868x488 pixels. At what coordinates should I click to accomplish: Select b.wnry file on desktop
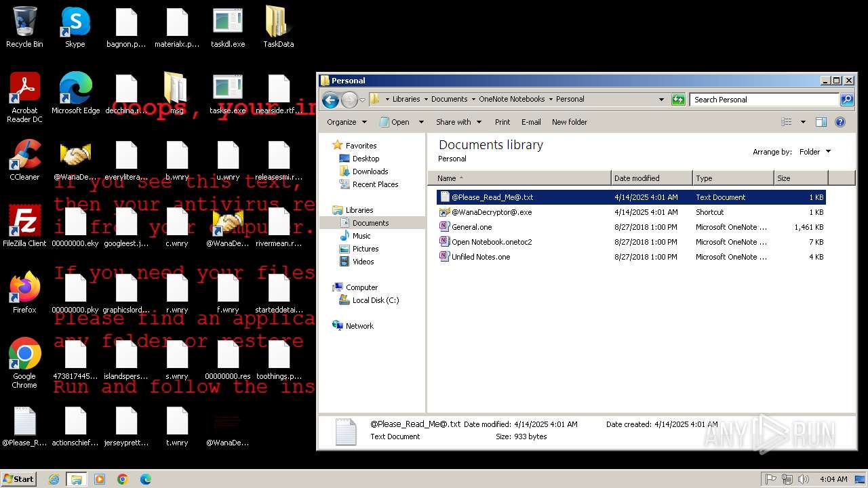tap(177, 160)
